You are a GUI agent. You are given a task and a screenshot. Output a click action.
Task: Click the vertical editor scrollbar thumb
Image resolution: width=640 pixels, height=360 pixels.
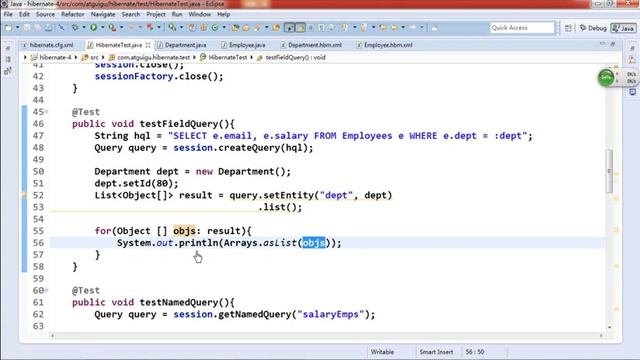(609, 171)
